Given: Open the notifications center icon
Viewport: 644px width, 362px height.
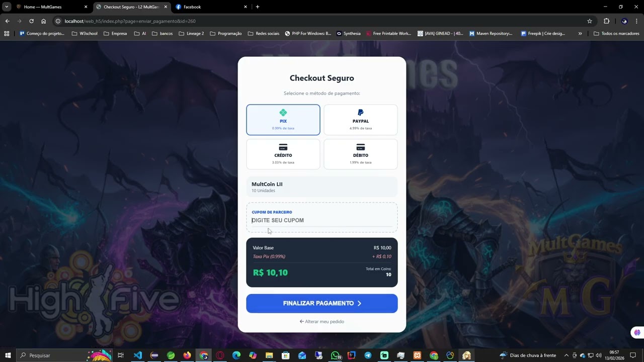Looking at the screenshot, I should (x=633, y=355).
